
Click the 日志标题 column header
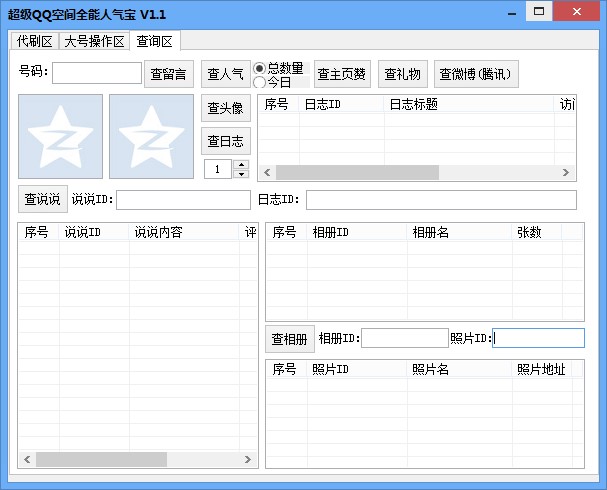469,105
